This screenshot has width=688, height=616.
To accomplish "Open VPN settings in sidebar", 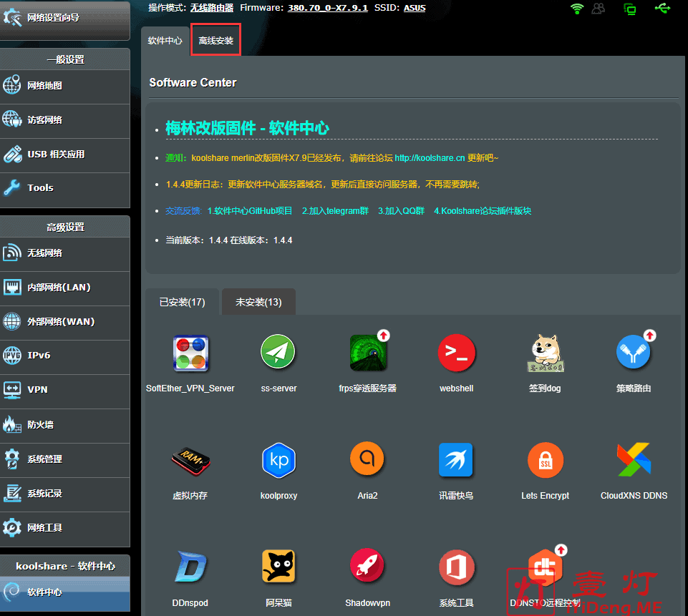I will [x=65, y=391].
